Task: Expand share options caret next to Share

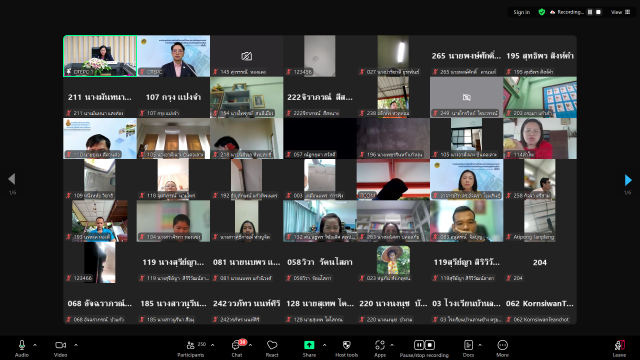Action: [324, 345]
